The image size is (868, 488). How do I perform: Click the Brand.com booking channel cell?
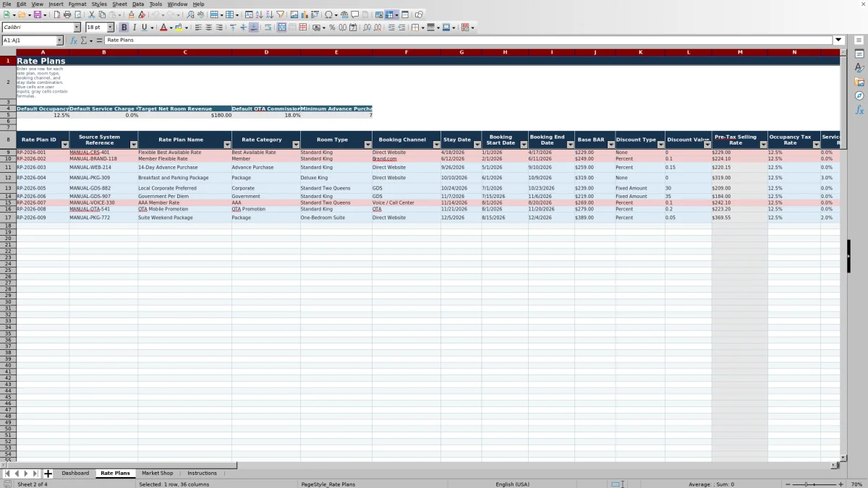click(x=407, y=158)
